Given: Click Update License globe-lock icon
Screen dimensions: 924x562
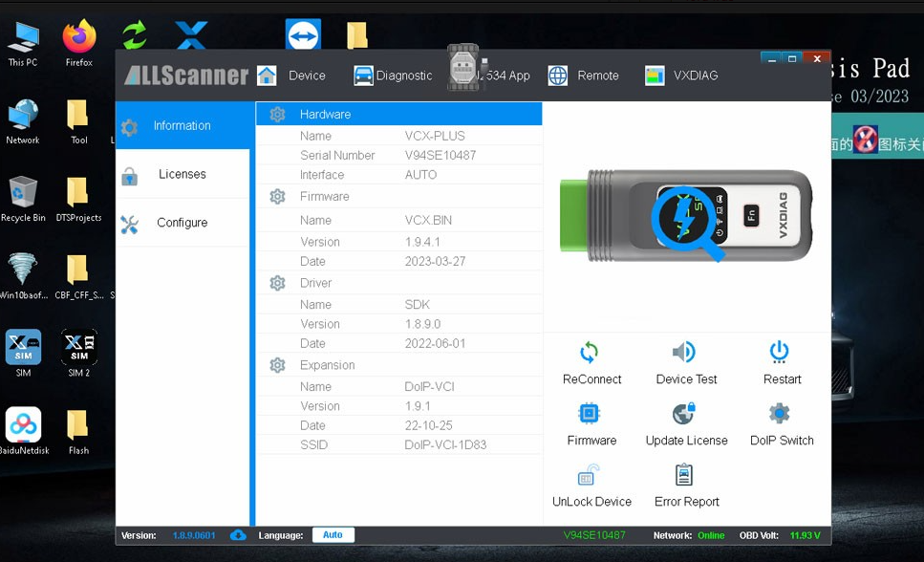Looking at the screenshot, I should click(x=683, y=414).
